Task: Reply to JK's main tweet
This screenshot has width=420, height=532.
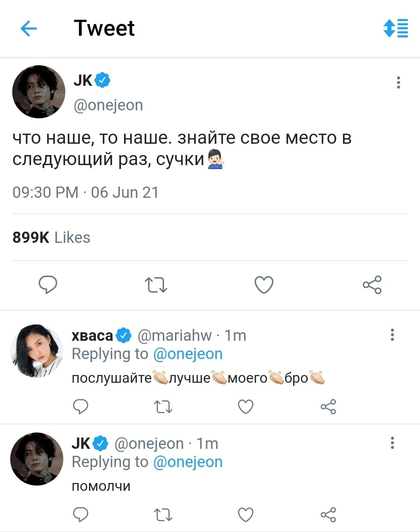Action: click(48, 284)
